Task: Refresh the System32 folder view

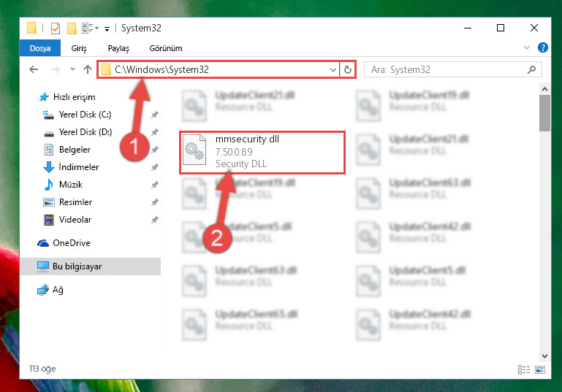Action: coord(347,70)
